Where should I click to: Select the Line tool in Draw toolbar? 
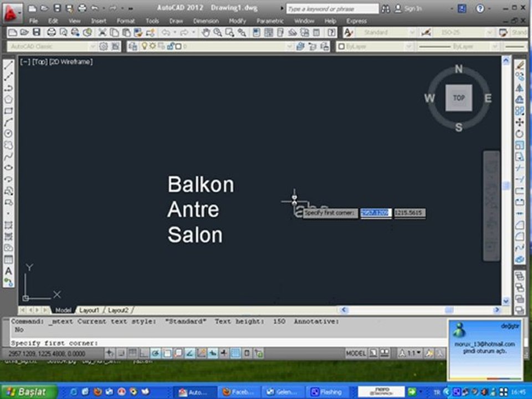point(8,65)
